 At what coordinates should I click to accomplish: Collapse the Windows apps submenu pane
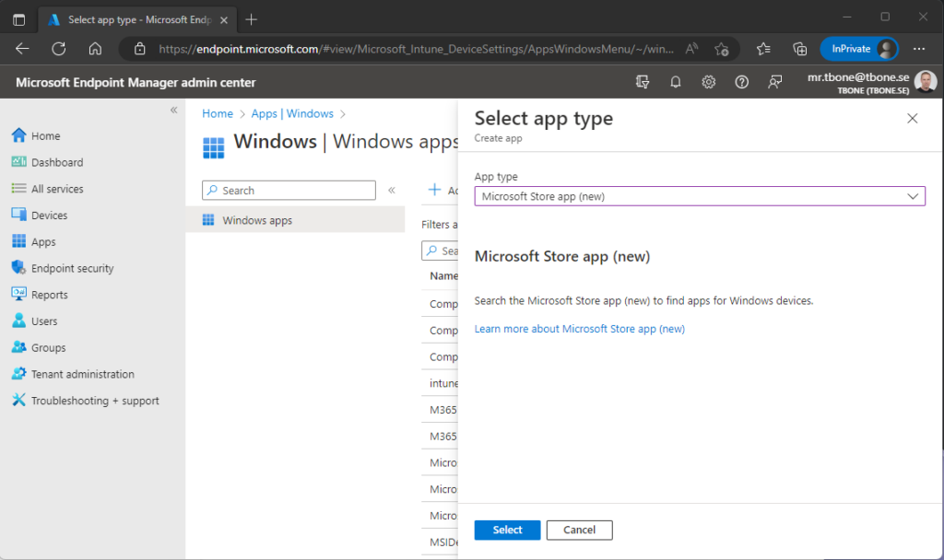391,190
